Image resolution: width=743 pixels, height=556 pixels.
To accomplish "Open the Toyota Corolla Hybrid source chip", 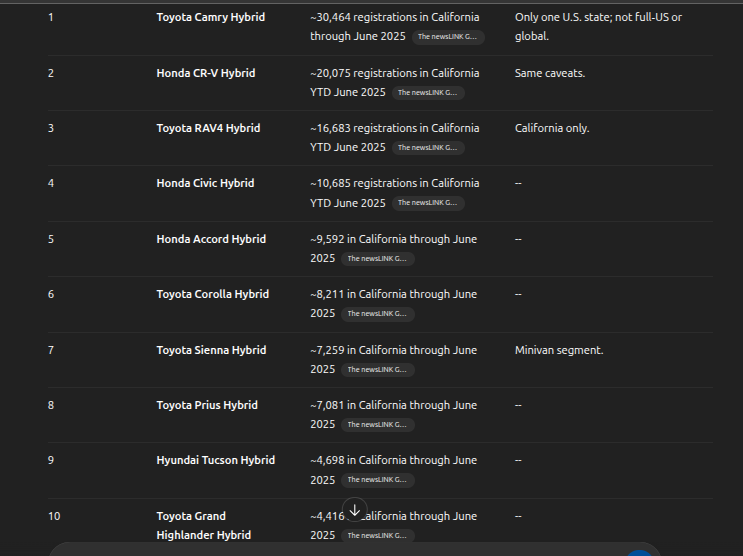I will click(378, 314).
